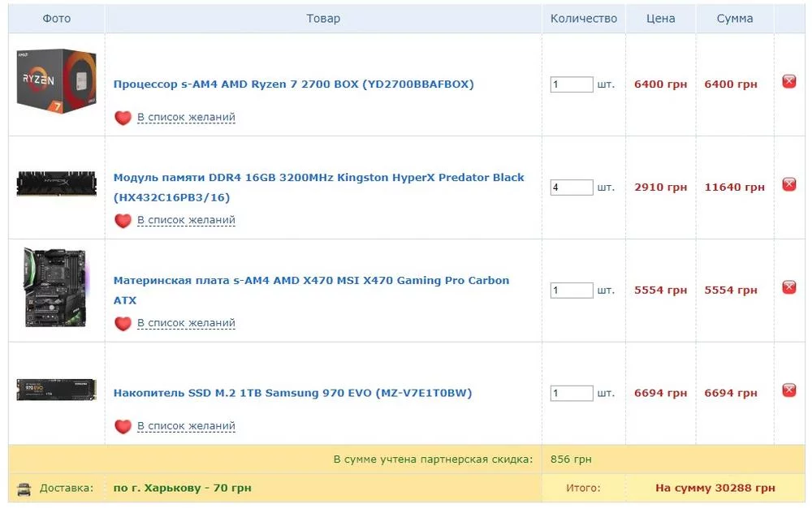Delete the Kingston HyperX memory row
This screenshot has height=513, width=812.
pos(788,184)
